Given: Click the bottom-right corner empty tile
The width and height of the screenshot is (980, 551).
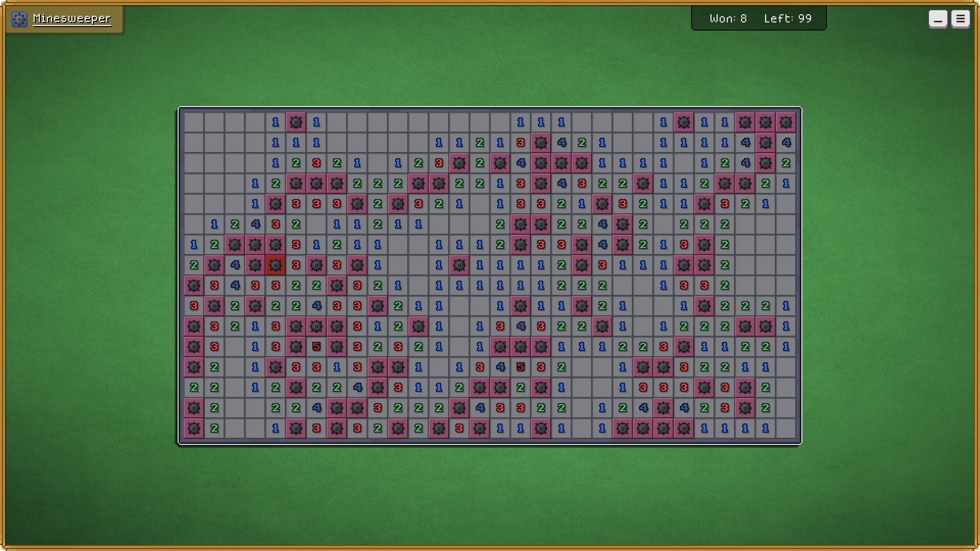Looking at the screenshot, I should tap(786, 429).
